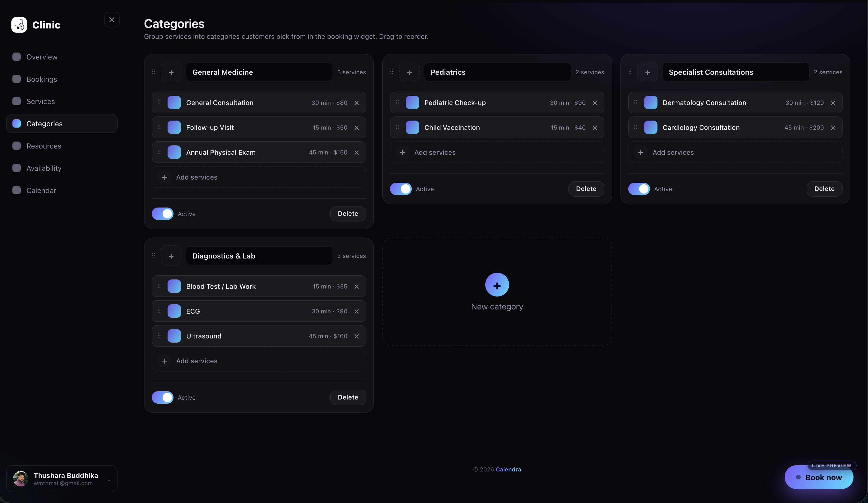Edit the Specialist Consultations name field
Viewport: 868px width, 503px height.
[736, 72]
